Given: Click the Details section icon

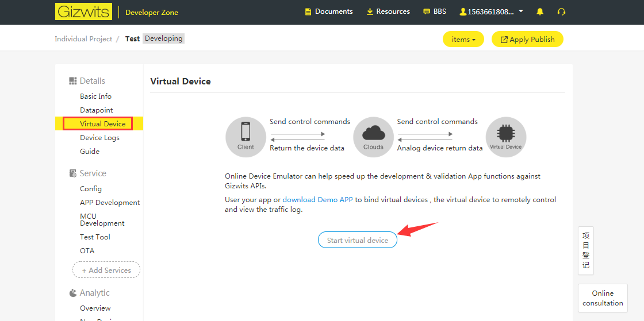Looking at the screenshot, I should point(72,81).
